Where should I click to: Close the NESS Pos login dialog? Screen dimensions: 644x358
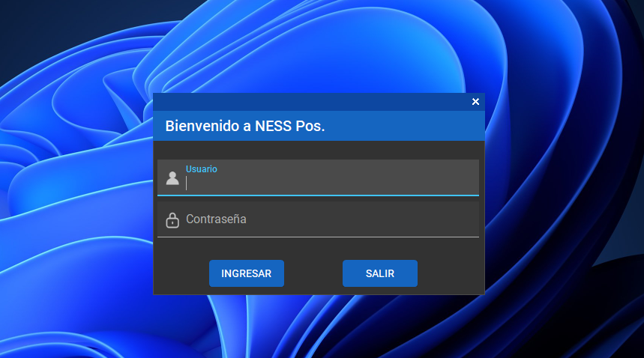point(475,102)
